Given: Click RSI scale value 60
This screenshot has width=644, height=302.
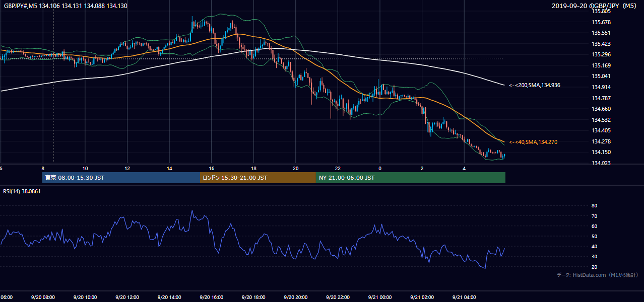Looking at the screenshot, I should pos(594,226).
